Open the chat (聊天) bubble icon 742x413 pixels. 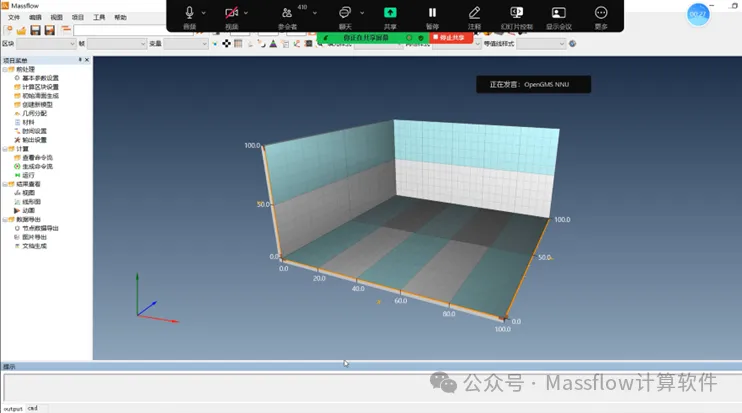point(345,13)
